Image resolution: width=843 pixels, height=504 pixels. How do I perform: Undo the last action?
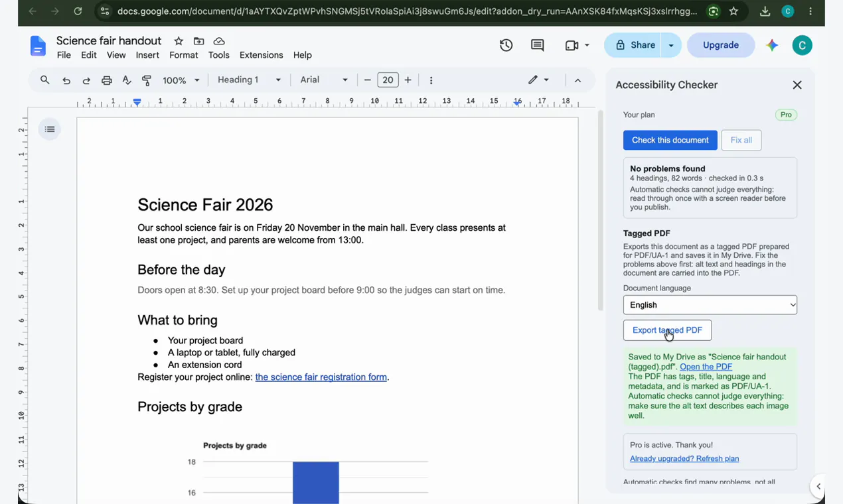66,80
